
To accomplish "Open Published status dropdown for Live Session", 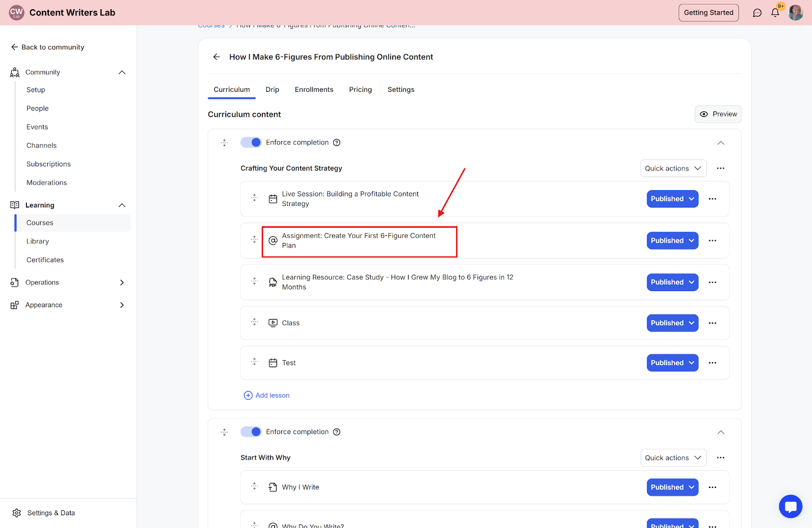I will click(x=672, y=199).
